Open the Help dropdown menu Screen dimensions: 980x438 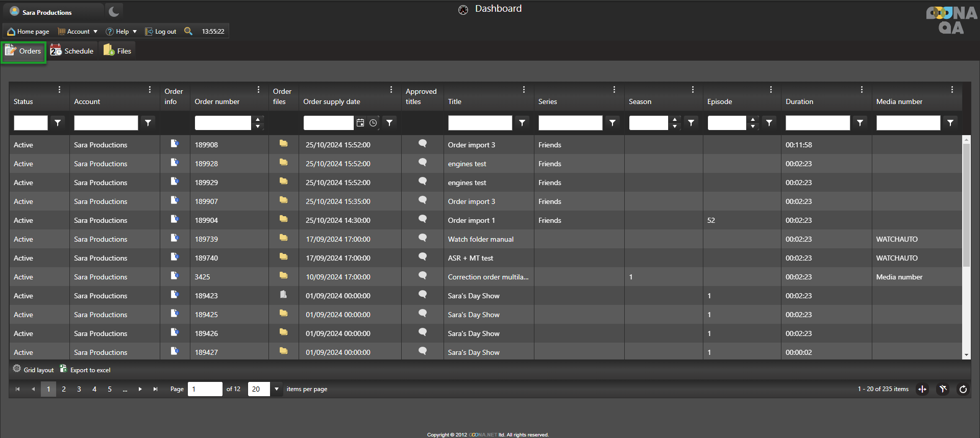click(121, 32)
